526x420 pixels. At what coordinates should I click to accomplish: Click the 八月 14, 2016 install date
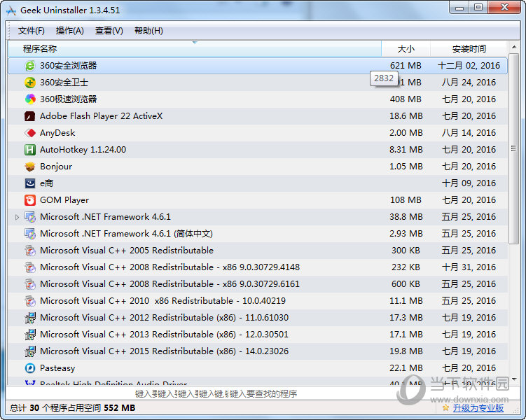[x=469, y=133]
